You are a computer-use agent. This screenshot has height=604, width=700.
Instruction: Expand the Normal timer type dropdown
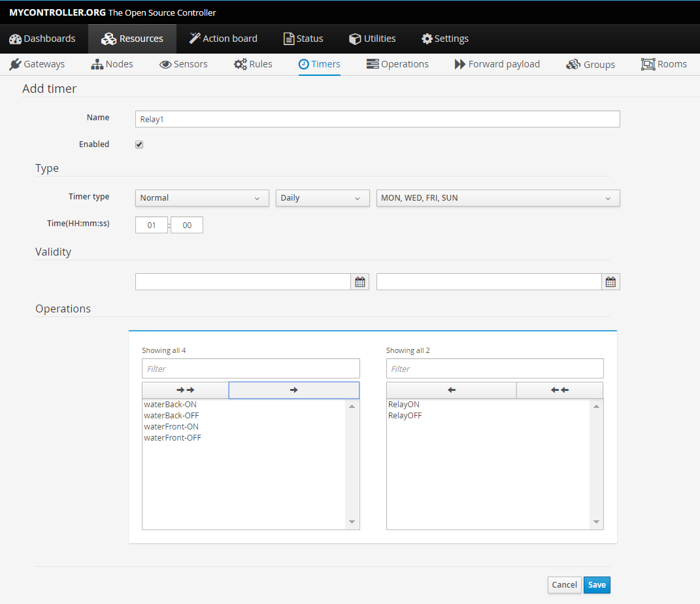click(202, 198)
